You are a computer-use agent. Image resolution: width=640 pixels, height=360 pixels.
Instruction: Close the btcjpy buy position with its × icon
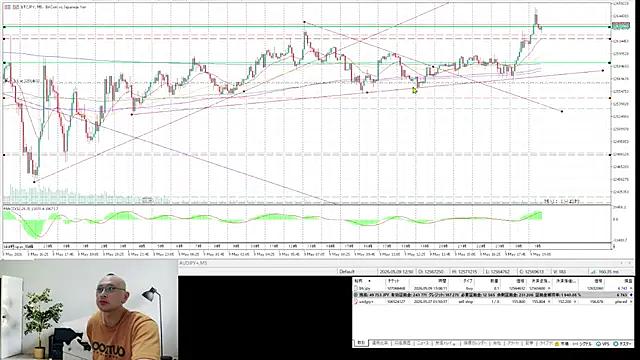(631, 288)
